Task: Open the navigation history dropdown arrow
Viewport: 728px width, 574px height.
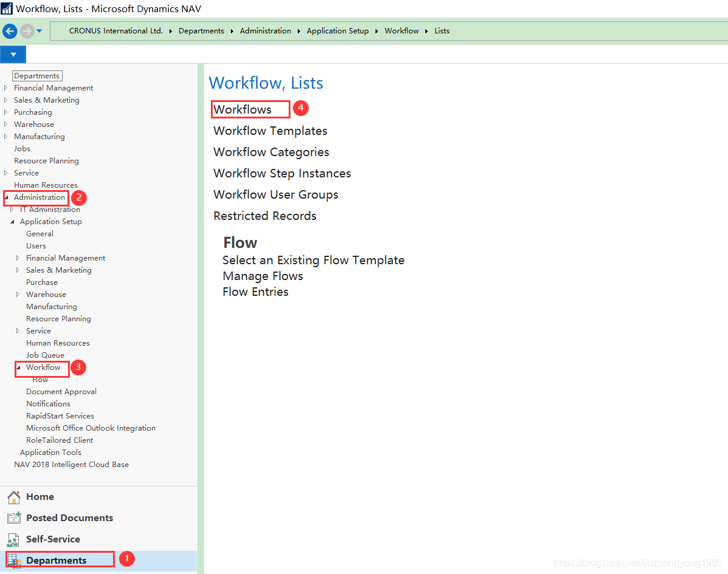Action: [x=39, y=31]
